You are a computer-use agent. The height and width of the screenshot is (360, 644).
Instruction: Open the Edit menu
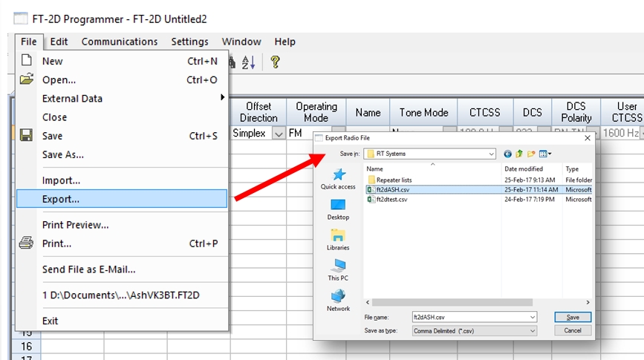click(59, 42)
